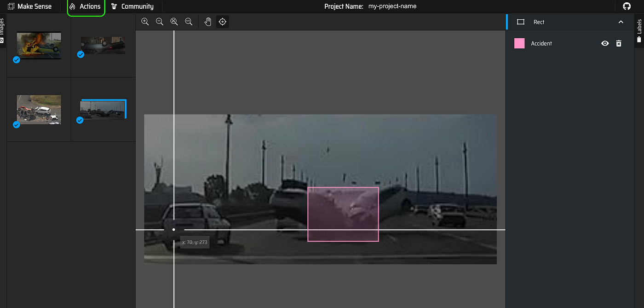Open the Accident label name dropdown
This screenshot has width=644, height=308.
pyautogui.click(x=541, y=43)
